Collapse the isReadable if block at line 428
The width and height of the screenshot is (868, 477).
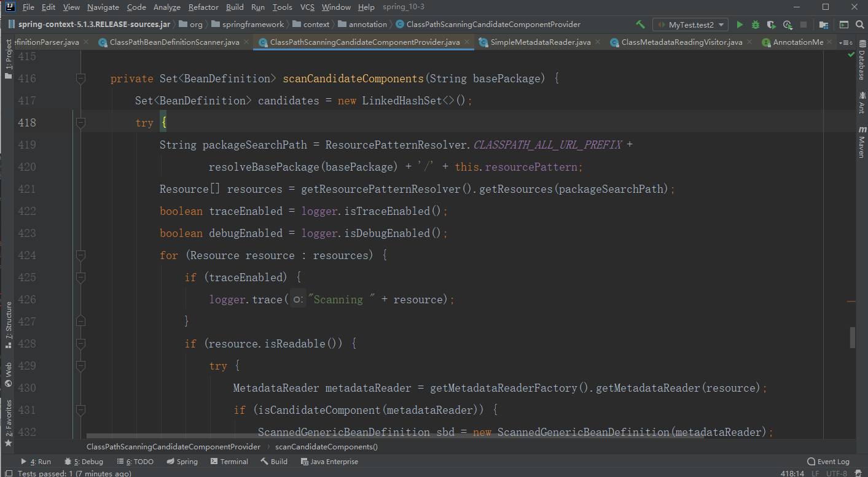click(x=80, y=344)
